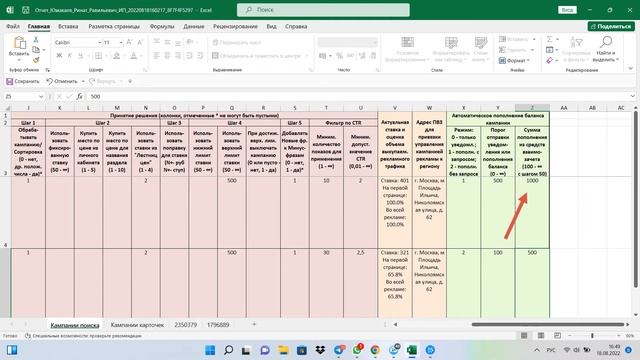Click the Сохранить button
Viewport: 640px width, 360px height.
23,81
